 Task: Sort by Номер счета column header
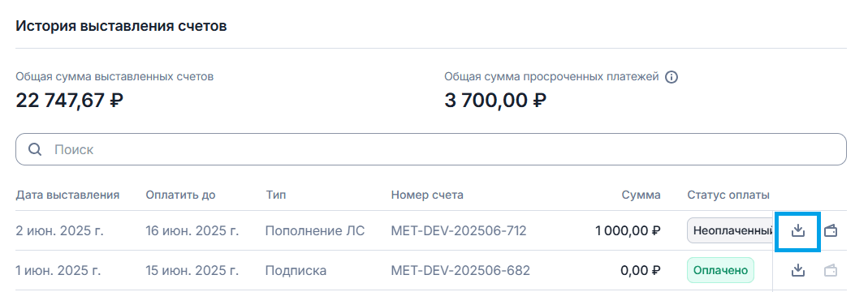(427, 195)
